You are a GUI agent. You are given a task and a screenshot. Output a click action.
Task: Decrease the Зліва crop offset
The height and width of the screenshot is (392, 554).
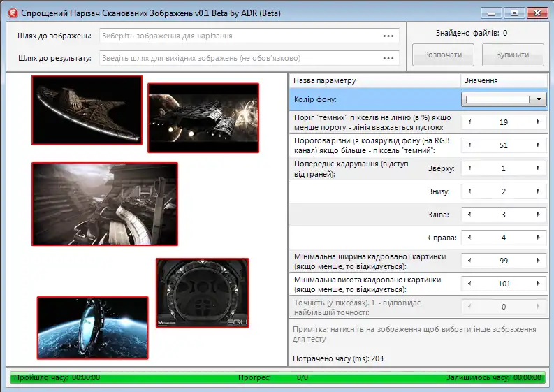[469, 215]
